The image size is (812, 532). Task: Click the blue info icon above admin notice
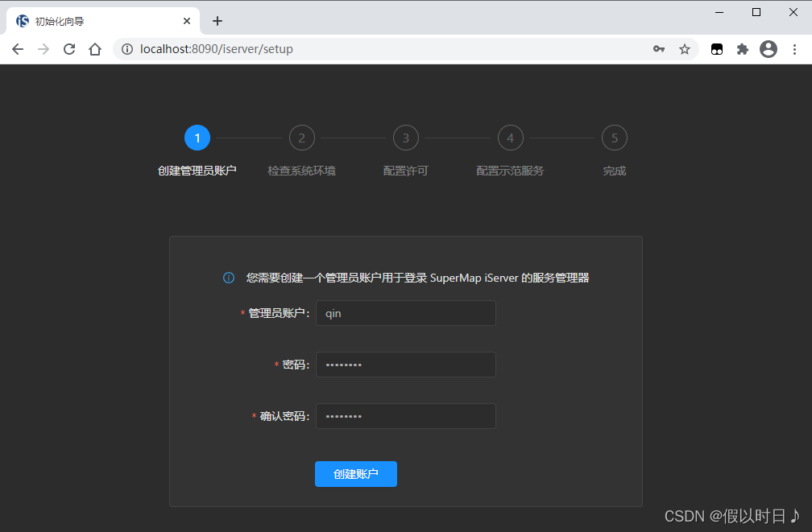click(x=228, y=278)
